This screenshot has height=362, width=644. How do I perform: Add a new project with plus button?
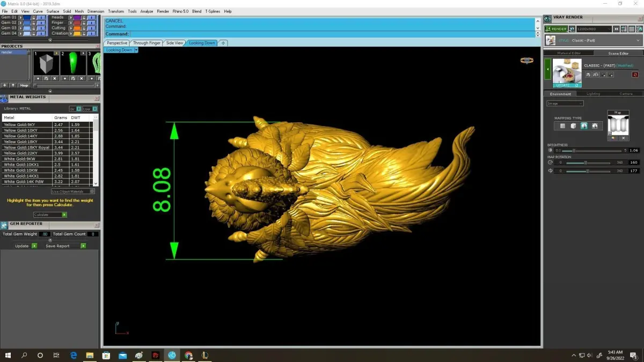[4, 85]
